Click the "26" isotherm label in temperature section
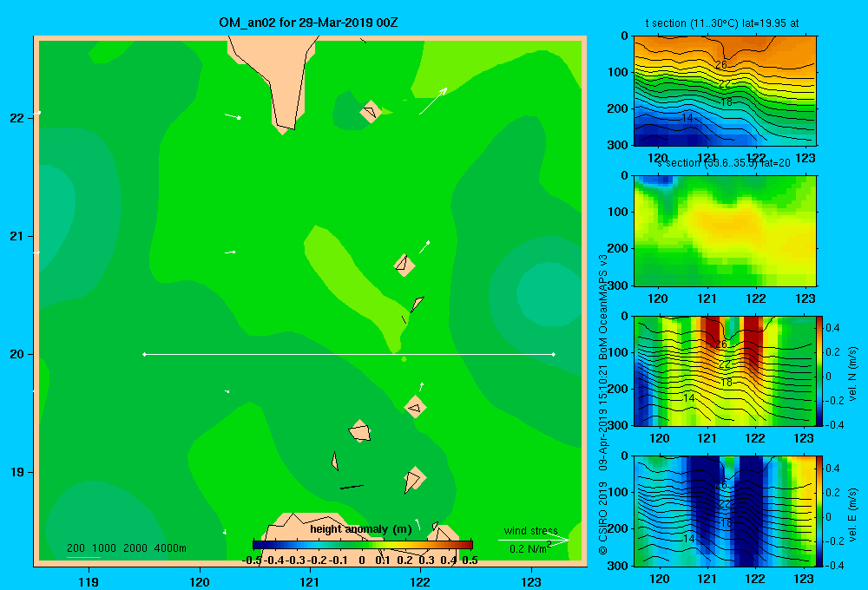This screenshot has width=868, height=590. pyautogui.click(x=720, y=65)
